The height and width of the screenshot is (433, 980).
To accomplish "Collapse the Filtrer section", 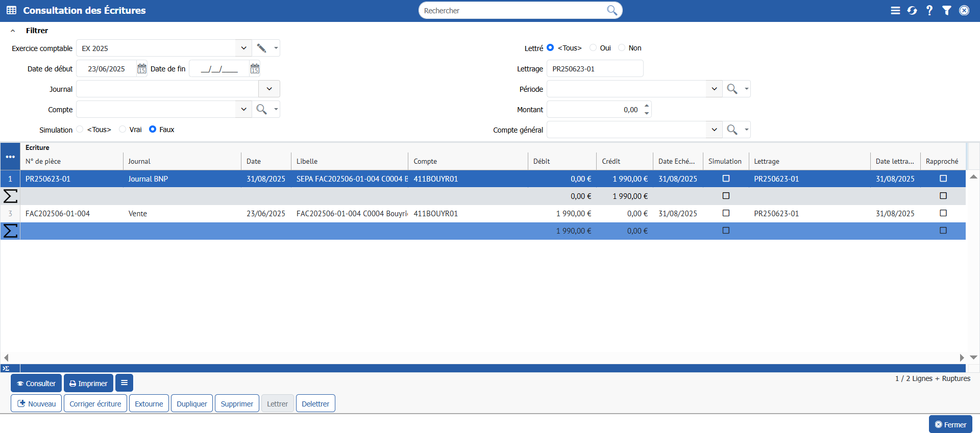I will (x=13, y=31).
